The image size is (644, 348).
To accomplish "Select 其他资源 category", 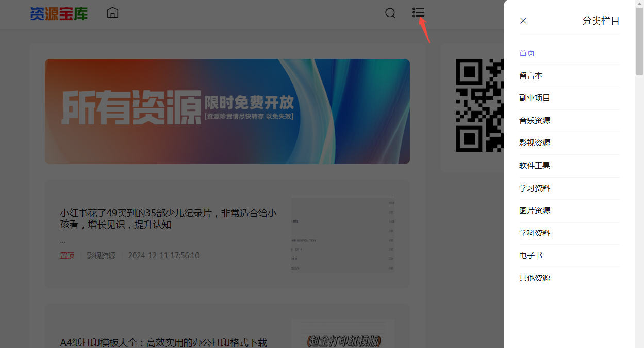I will coord(535,278).
